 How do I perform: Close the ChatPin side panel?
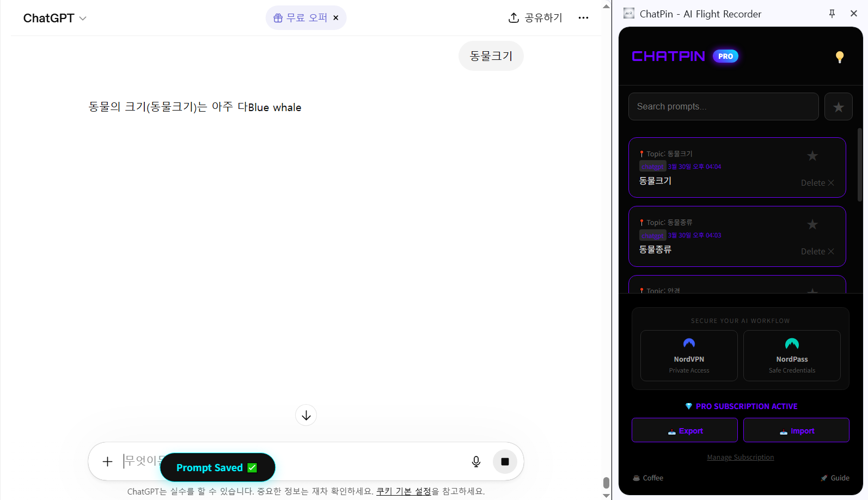tap(854, 14)
